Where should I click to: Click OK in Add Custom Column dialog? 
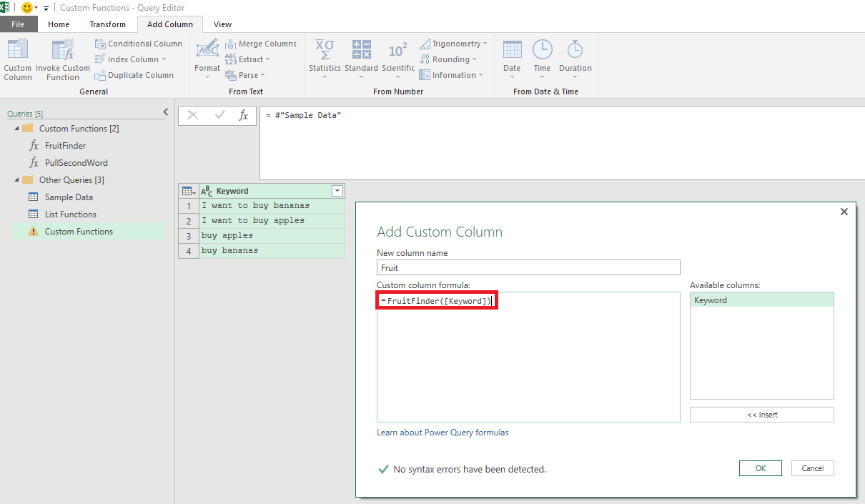[x=761, y=468]
